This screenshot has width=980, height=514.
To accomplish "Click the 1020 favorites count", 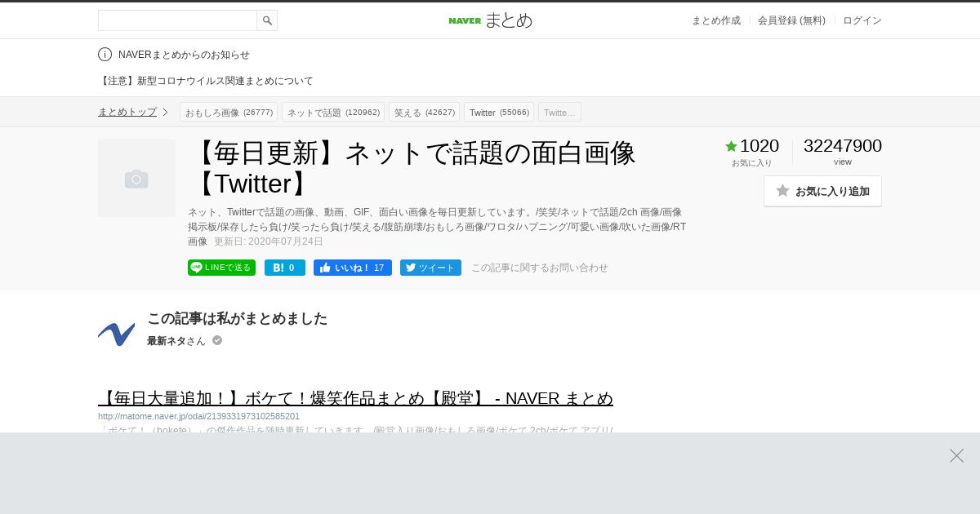I will click(x=759, y=146).
